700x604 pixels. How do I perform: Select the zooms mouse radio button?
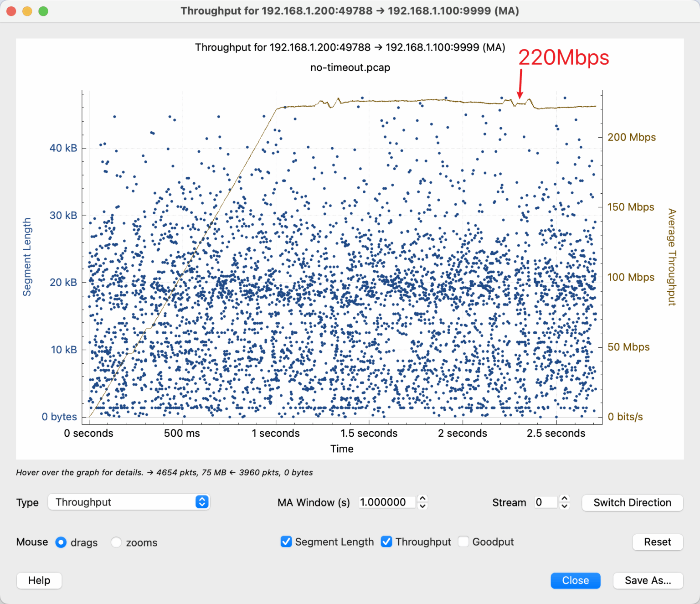(x=116, y=542)
